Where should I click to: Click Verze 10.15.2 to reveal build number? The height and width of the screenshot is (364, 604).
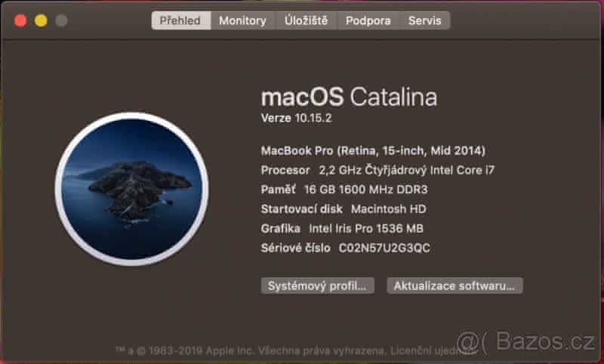coord(296,118)
